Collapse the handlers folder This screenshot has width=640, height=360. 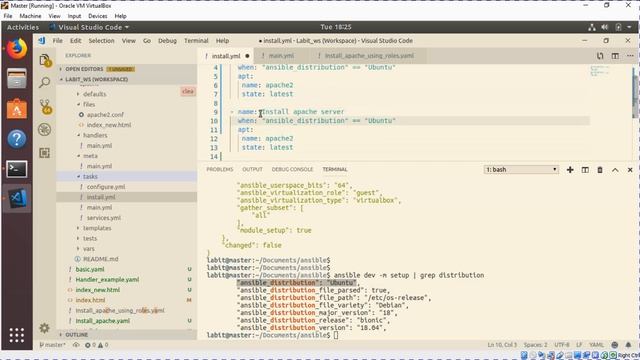95,135
